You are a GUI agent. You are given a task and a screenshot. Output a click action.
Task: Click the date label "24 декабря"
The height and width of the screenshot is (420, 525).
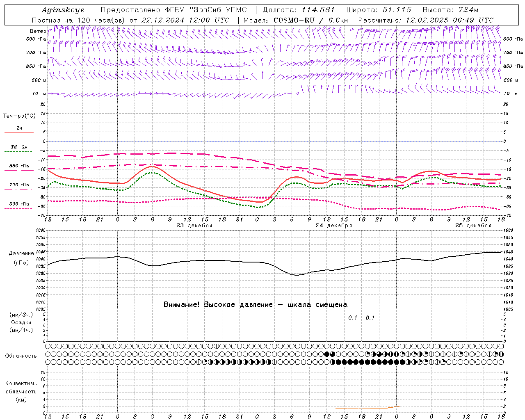pyautogui.click(x=334, y=226)
